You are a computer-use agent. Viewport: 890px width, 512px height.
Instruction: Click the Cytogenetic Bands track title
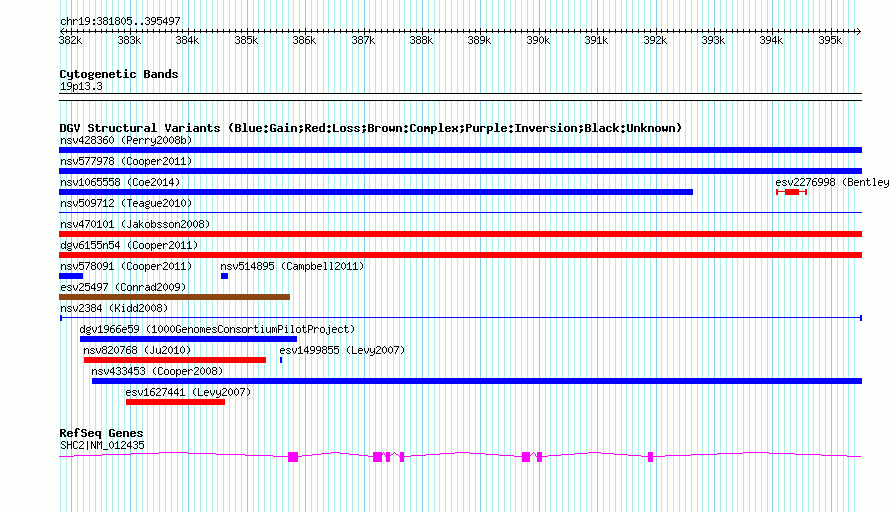click(119, 74)
